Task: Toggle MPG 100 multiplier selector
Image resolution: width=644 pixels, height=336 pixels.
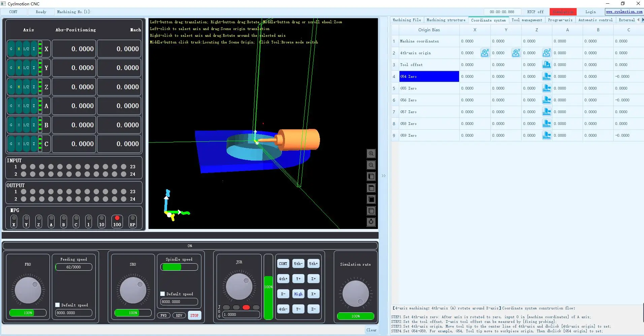Action: click(x=117, y=221)
